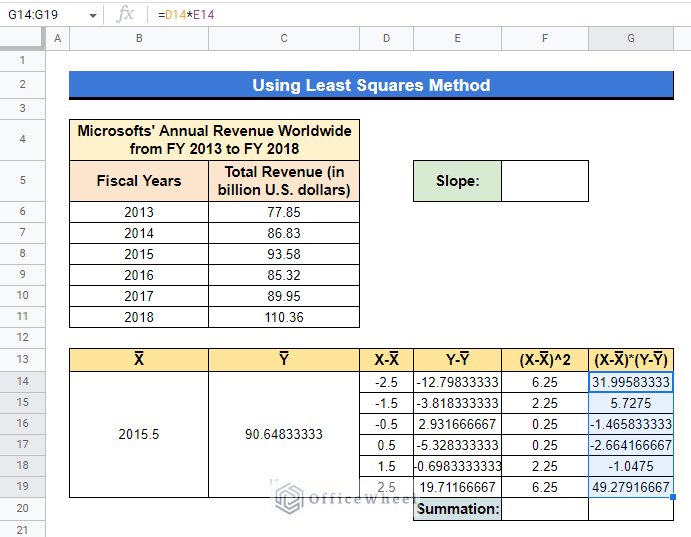The width and height of the screenshot is (691, 537).
Task: Select the cell with 19.71166667
Action: pos(457,487)
